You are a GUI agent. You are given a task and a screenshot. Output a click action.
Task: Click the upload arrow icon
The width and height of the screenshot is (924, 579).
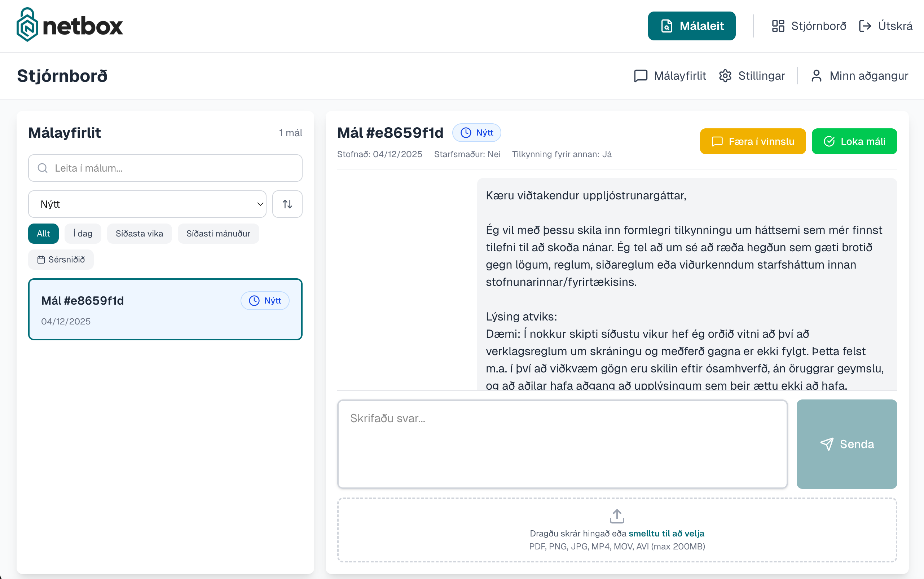tap(617, 516)
